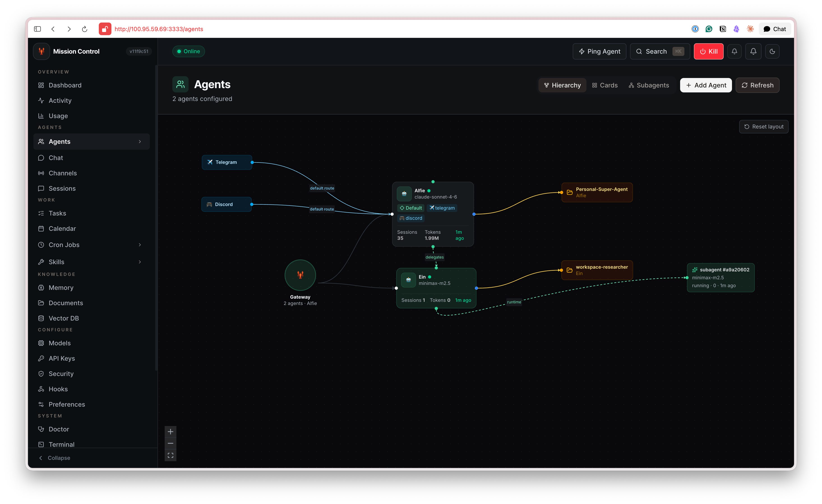Click the zoom in plus button

tap(171, 432)
